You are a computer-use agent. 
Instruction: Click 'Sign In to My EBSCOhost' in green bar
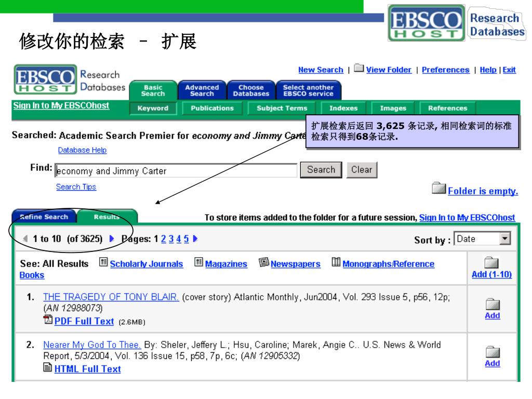(x=61, y=105)
